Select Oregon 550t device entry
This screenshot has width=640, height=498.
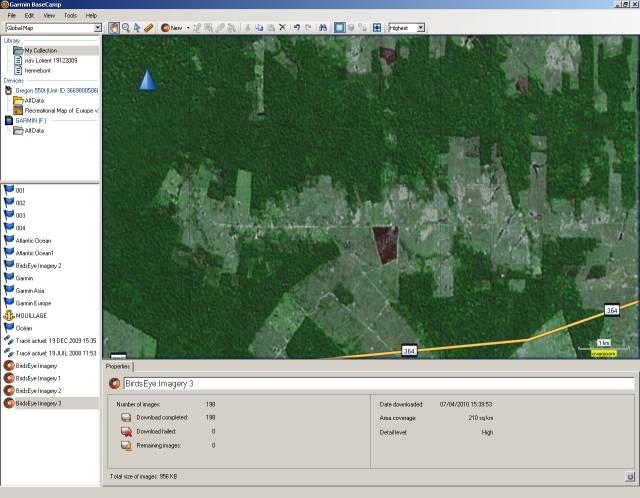point(57,91)
